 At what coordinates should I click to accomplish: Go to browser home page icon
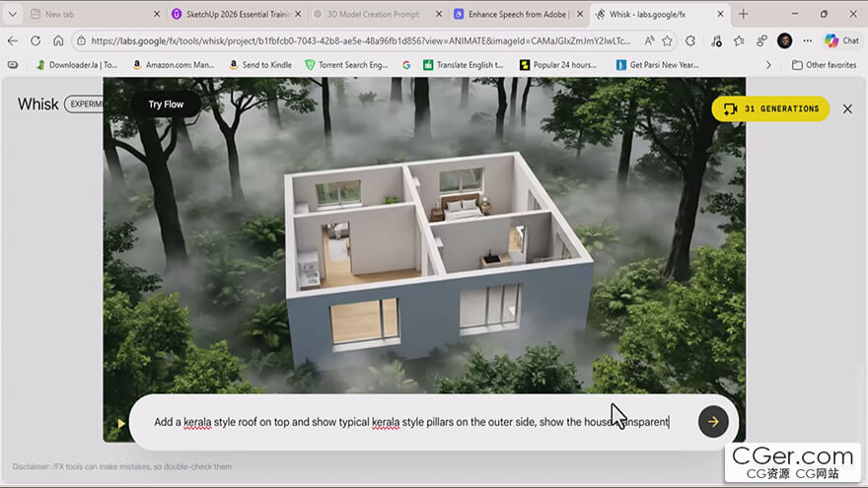(x=58, y=41)
